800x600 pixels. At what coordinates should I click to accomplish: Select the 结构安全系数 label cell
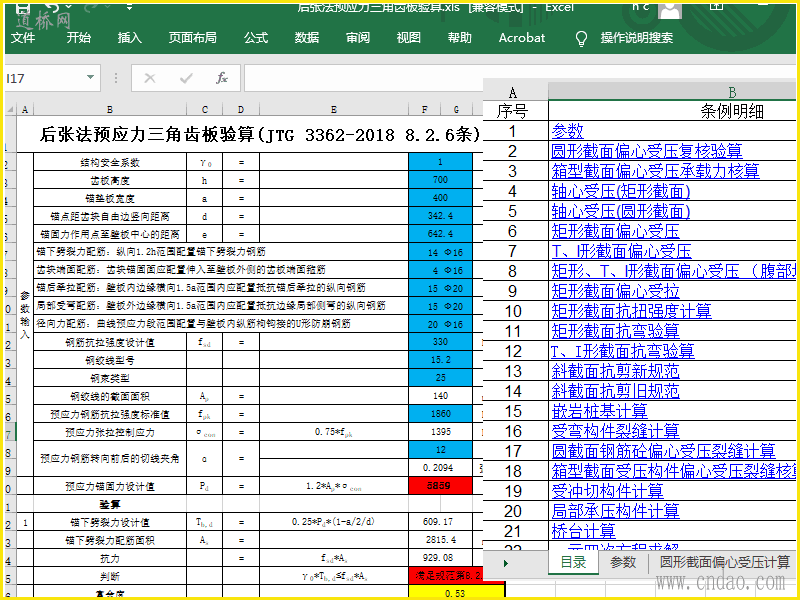coord(110,162)
